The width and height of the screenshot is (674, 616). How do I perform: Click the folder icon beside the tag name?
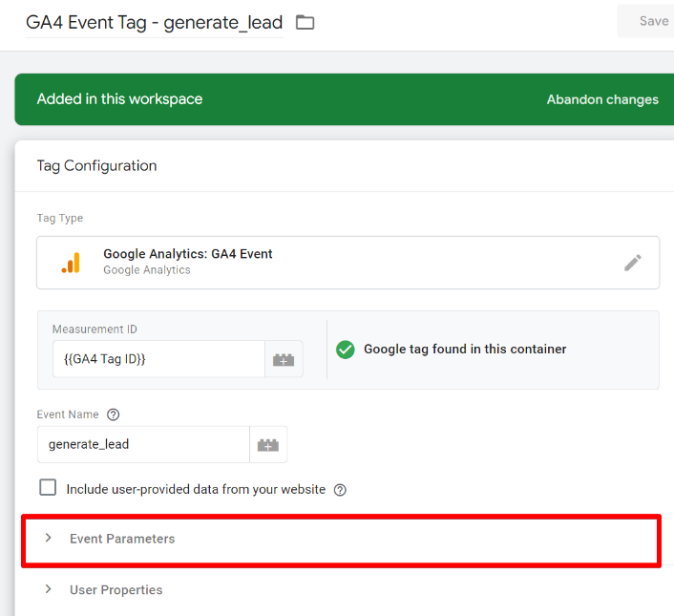(305, 22)
